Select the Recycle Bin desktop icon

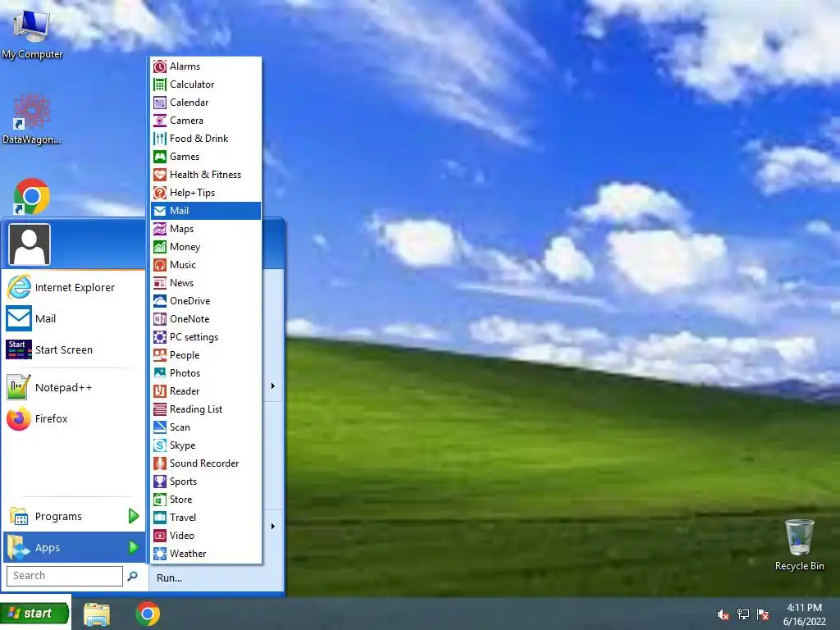[x=799, y=545]
